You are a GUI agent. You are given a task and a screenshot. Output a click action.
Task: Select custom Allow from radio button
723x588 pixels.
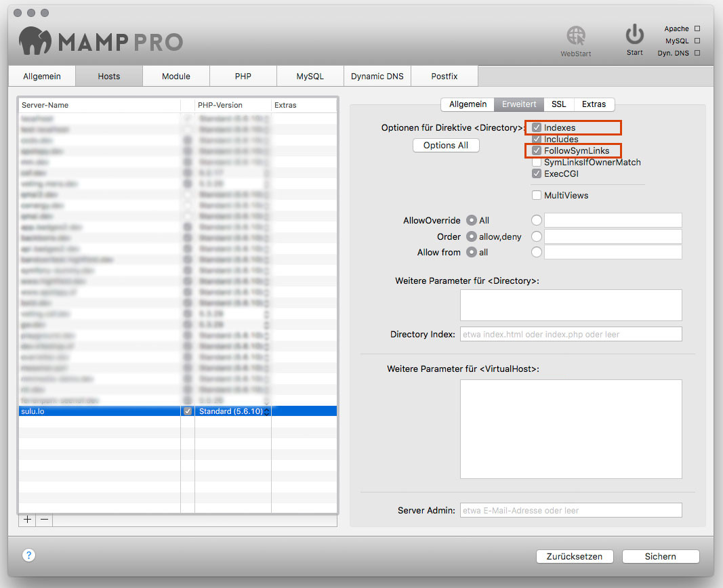(x=536, y=252)
